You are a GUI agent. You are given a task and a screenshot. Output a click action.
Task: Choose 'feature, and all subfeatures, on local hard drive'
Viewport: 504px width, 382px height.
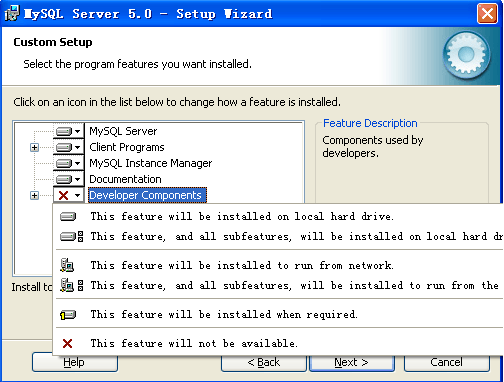point(279,237)
